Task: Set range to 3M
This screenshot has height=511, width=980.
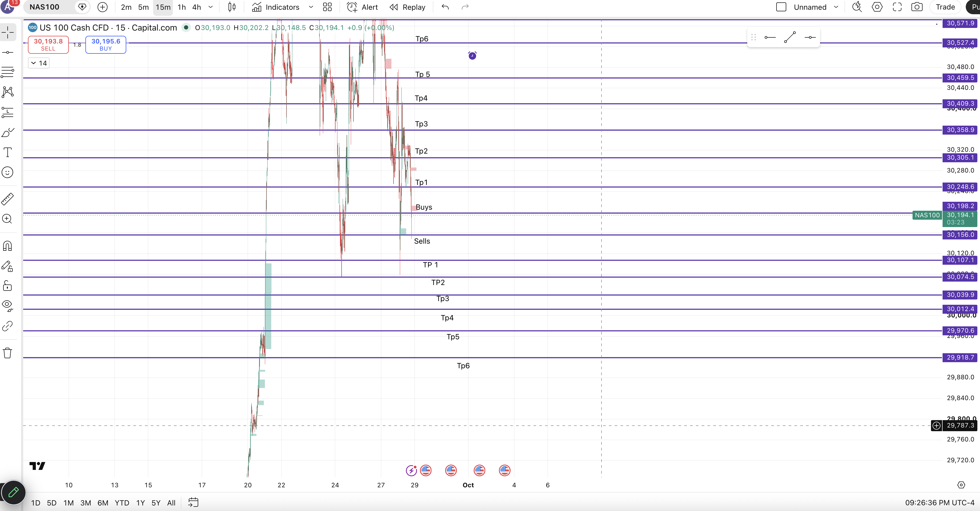Action: point(86,503)
